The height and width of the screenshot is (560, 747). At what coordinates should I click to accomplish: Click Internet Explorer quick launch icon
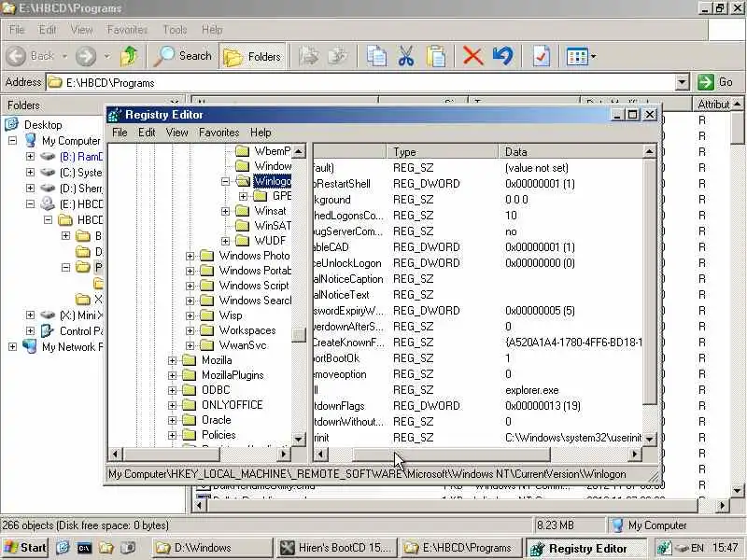tap(63, 548)
